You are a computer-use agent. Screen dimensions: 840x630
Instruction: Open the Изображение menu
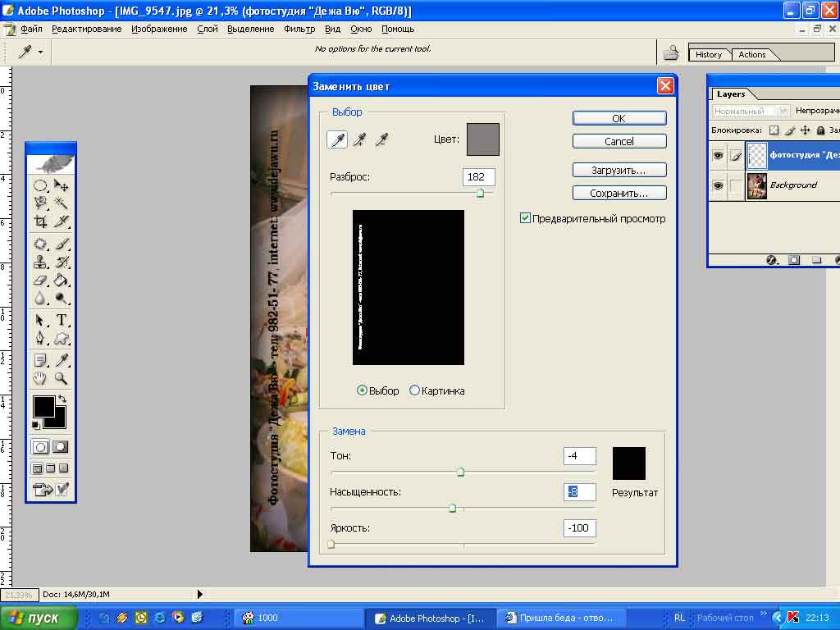[159, 29]
